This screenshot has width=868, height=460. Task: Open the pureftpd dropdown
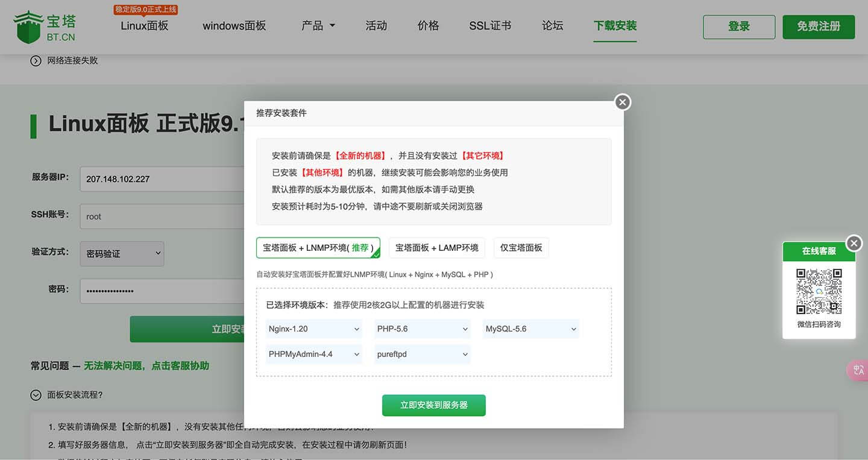423,354
